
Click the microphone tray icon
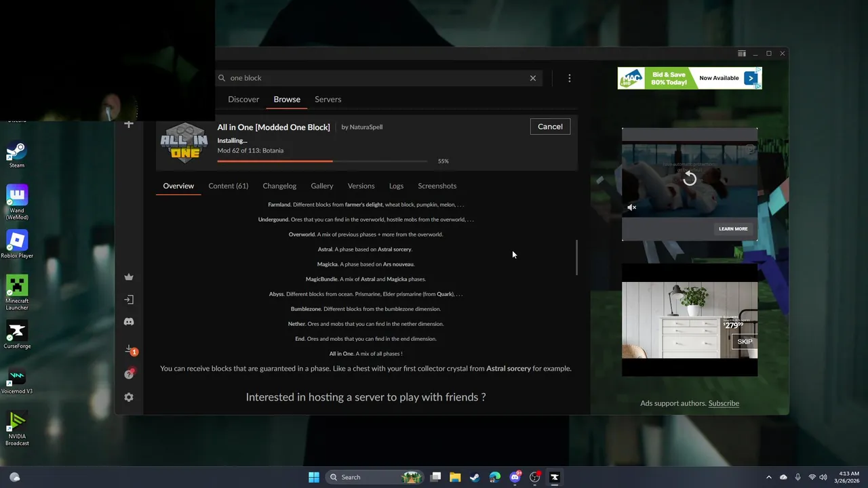click(x=797, y=477)
